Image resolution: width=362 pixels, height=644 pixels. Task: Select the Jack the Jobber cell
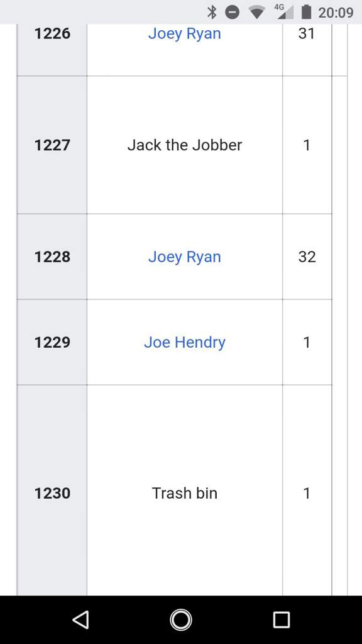click(x=185, y=145)
